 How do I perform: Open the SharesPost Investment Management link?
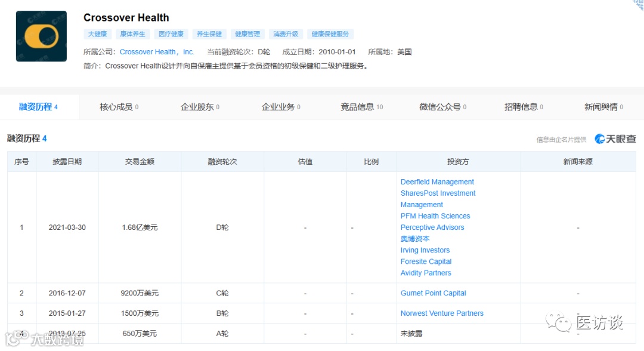[438, 199]
